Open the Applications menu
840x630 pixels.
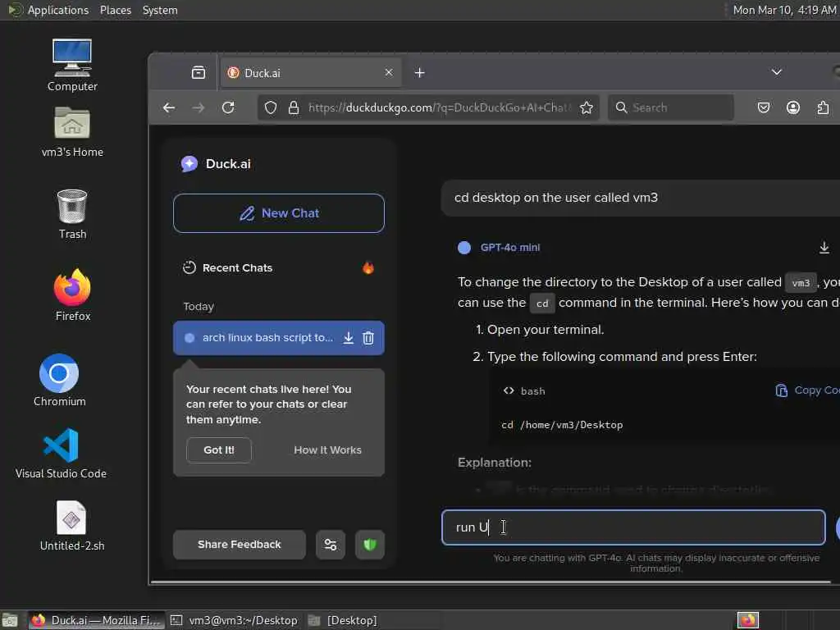click(48, 10)
